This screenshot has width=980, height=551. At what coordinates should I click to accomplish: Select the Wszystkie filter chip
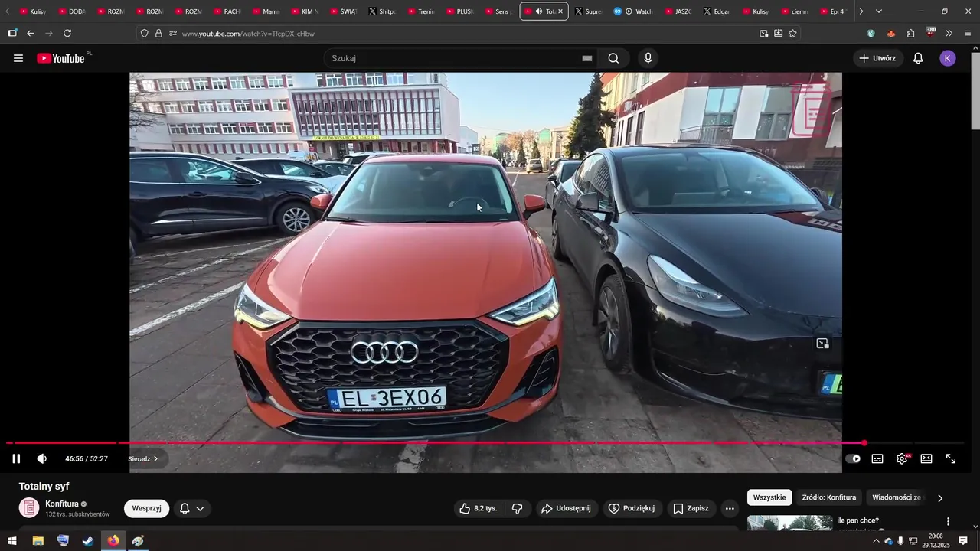pos(769,497)
